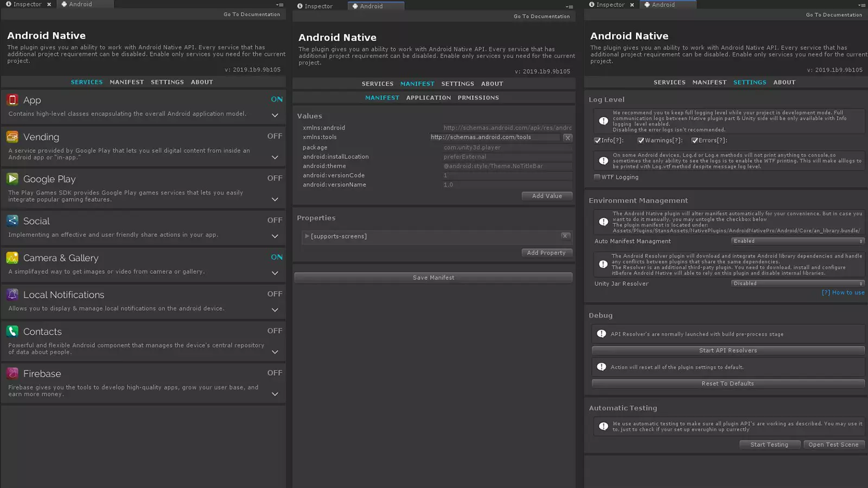Click the Vending service icon

12,137
